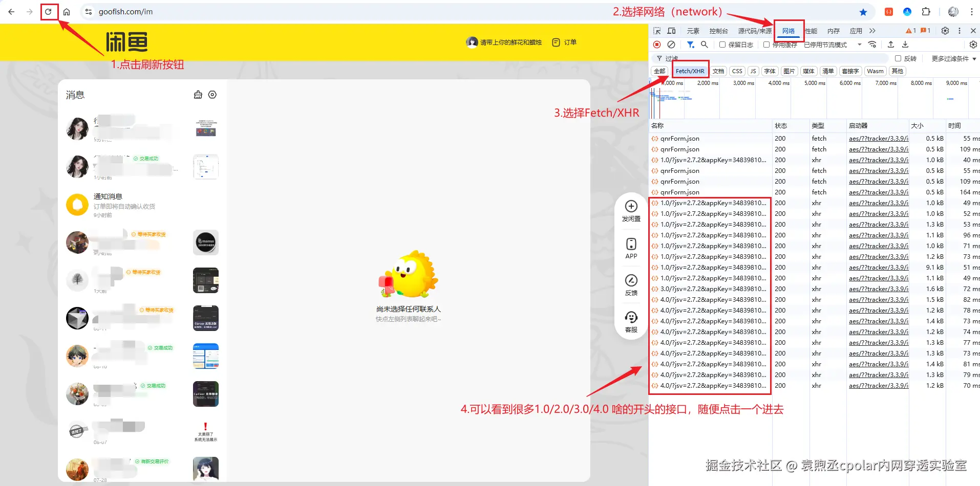Click the blue bookmark star

click(863, 12)
